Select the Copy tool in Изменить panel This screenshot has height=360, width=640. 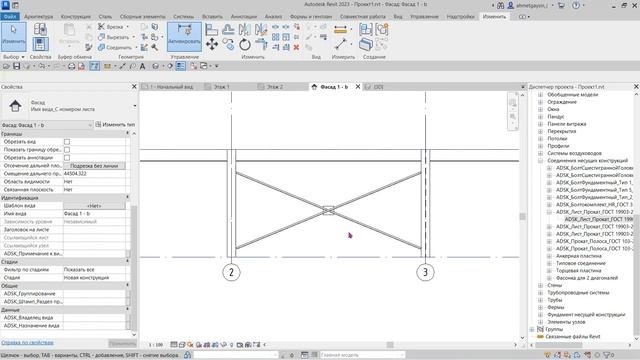point(228,44)
